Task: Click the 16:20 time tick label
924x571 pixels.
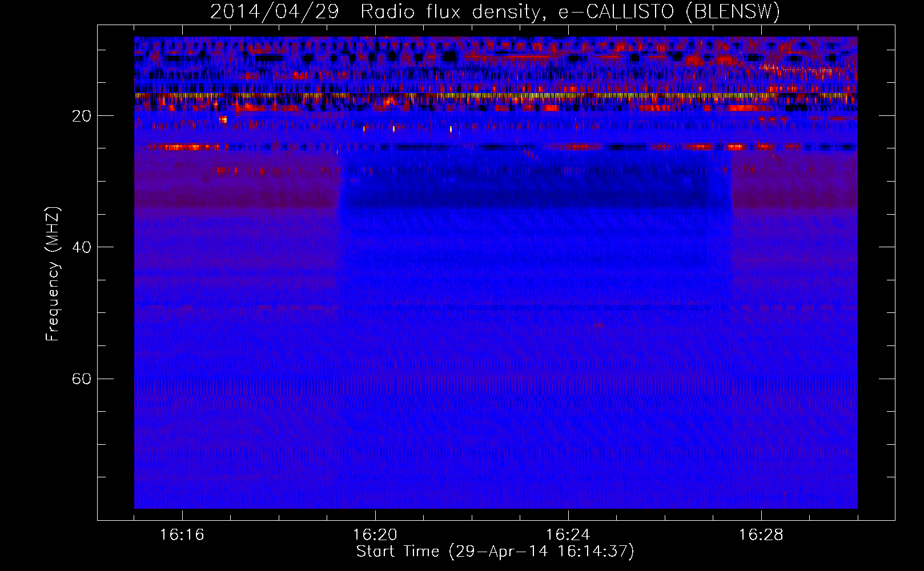Action: [375, 535]
